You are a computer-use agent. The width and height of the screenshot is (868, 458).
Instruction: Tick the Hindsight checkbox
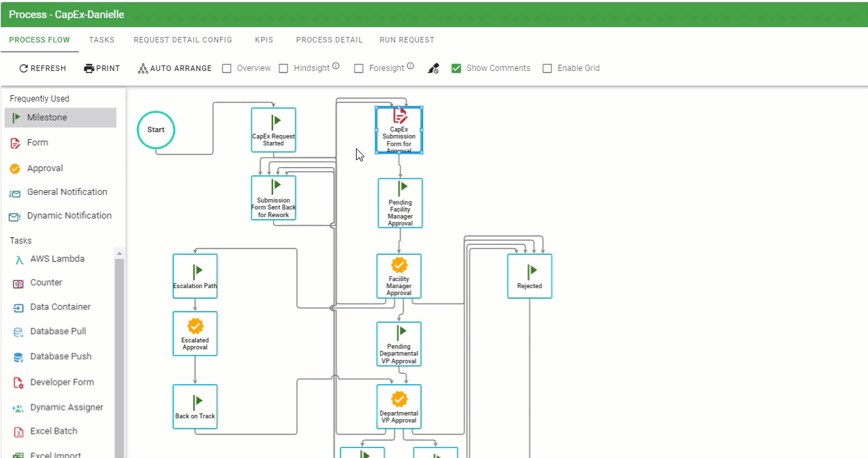[x=284, y=68]
